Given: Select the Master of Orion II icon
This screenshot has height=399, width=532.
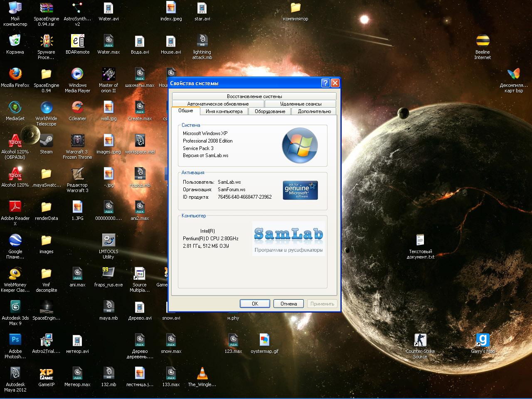Looking at the screenshot, I should click(x=108, y=74).
